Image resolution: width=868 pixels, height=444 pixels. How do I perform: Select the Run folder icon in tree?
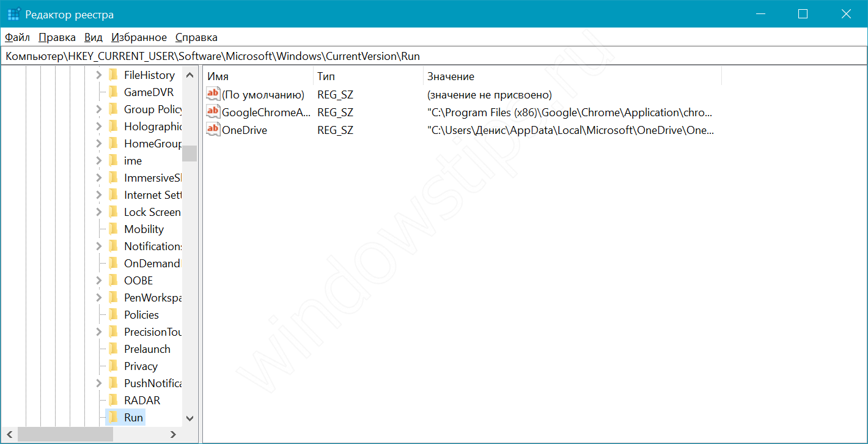tap(113, 418)
